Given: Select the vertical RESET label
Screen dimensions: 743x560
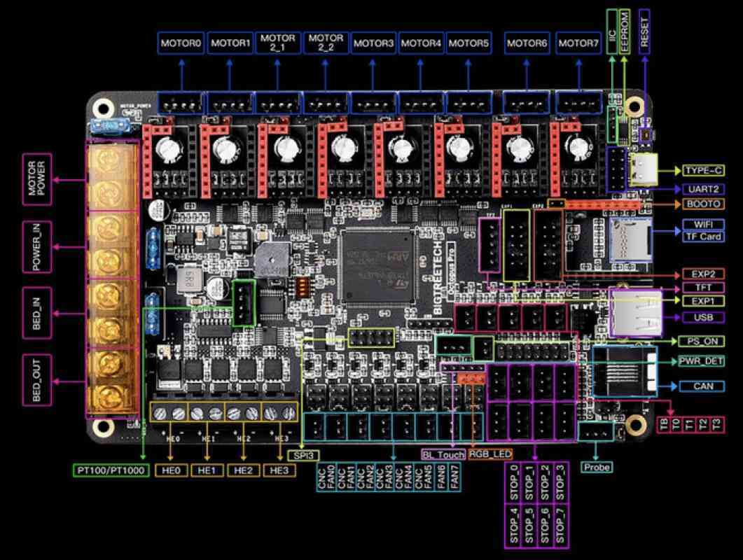Looking at the screenshot, I should pos(644,31).
